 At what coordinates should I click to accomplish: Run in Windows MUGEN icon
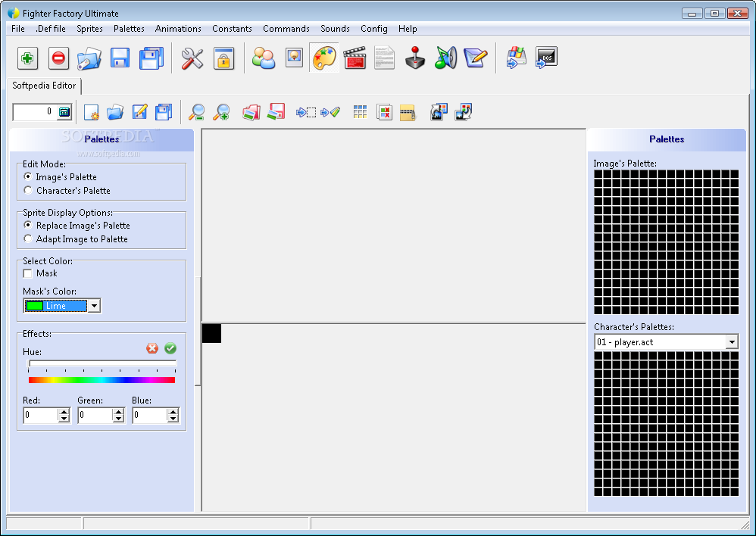pyautogui.click(x=516, y=58)
